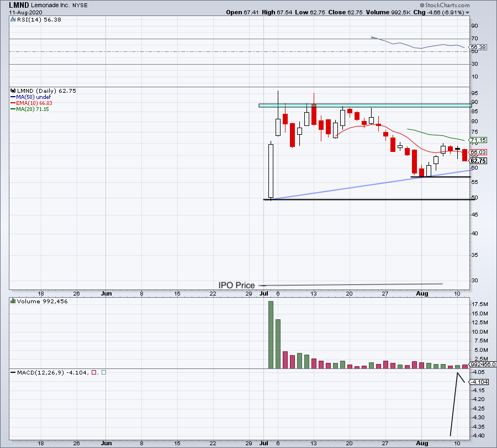Click the RSI(14) indicator icon
The image size is (497, 448).
tap(13, 20)
